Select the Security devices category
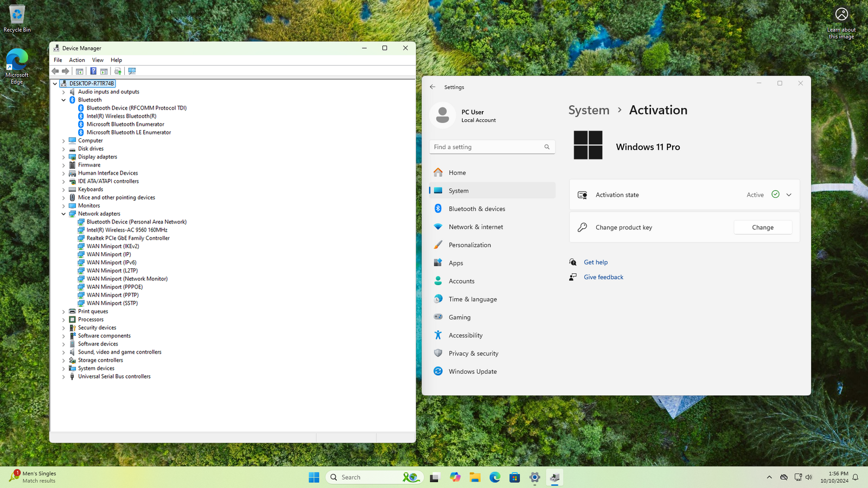 (x=97, y=328)
